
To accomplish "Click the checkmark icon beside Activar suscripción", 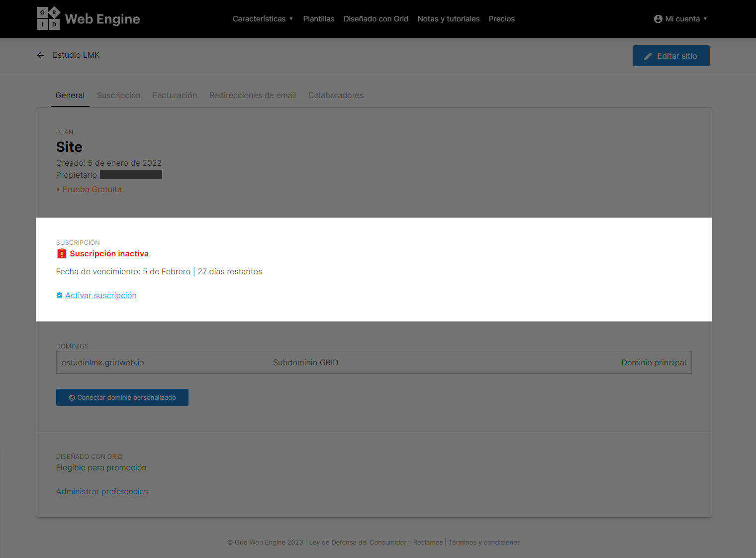I will click(x=60, y=295).
